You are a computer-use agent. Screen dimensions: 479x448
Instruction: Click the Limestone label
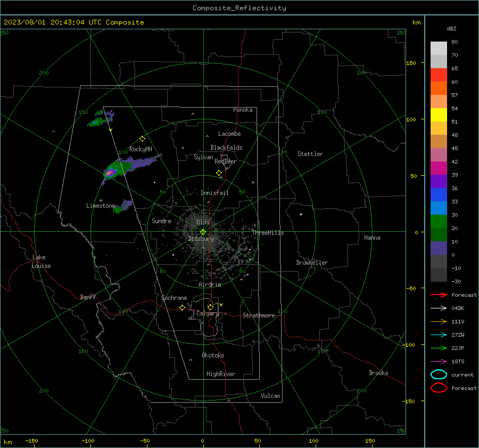pyautogui.click(x=101, y=206)
